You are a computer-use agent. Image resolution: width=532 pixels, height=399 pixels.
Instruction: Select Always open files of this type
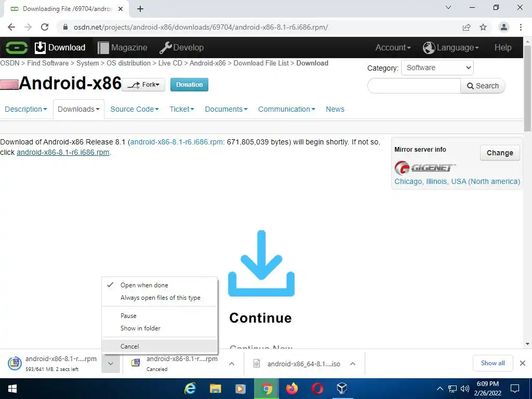[159, 298]
